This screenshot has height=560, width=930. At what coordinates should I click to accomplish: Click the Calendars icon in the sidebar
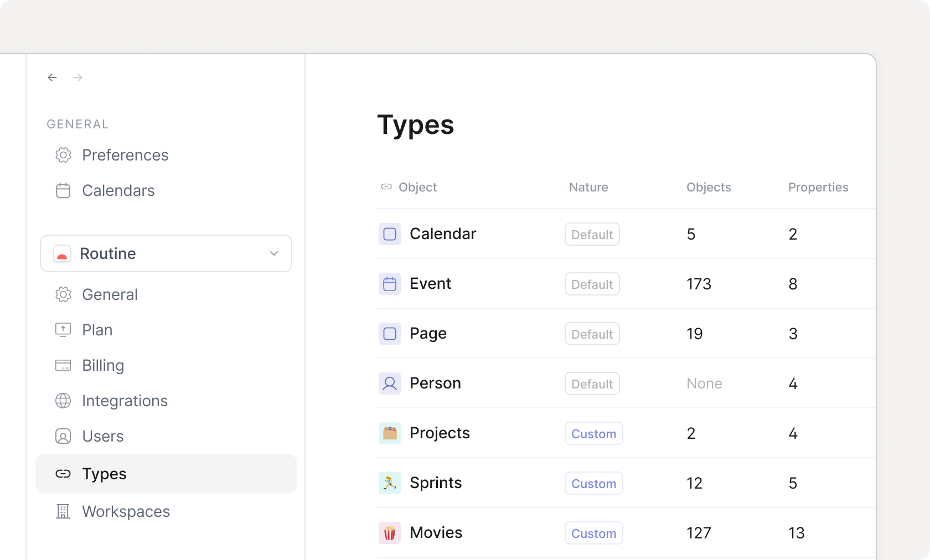63,190
